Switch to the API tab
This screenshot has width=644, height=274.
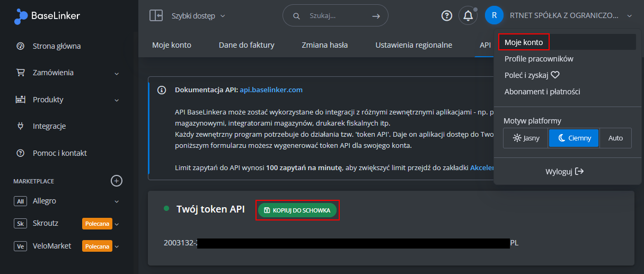[485, 45]
